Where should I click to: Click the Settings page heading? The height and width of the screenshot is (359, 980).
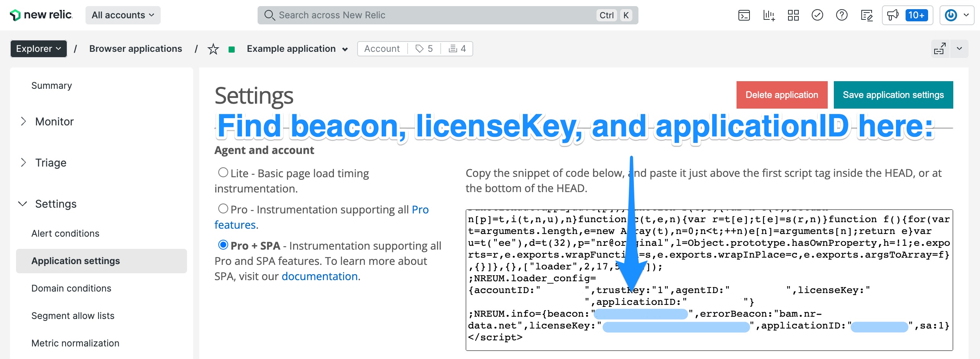point(254,95)
